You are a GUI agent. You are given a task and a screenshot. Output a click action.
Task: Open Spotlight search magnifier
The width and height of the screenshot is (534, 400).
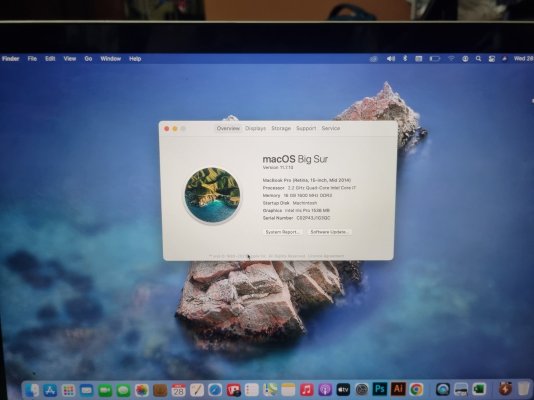tap(478, 59)
